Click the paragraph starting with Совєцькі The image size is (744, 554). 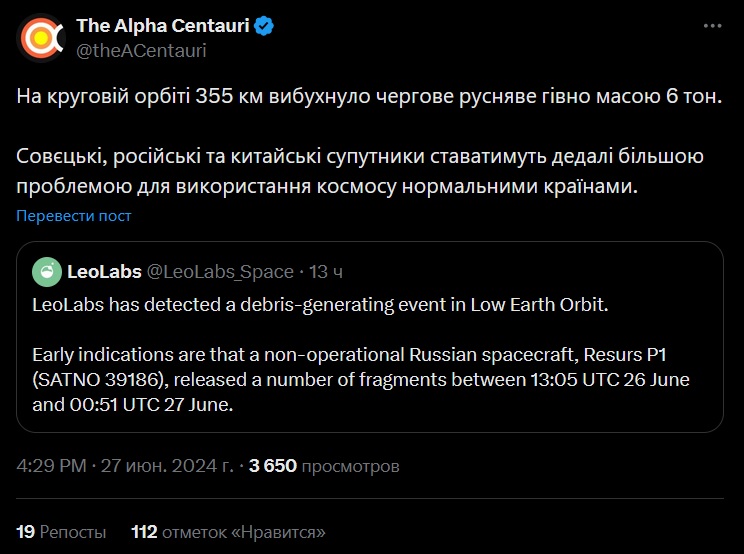pyautogui.click(x=360, y=172)
